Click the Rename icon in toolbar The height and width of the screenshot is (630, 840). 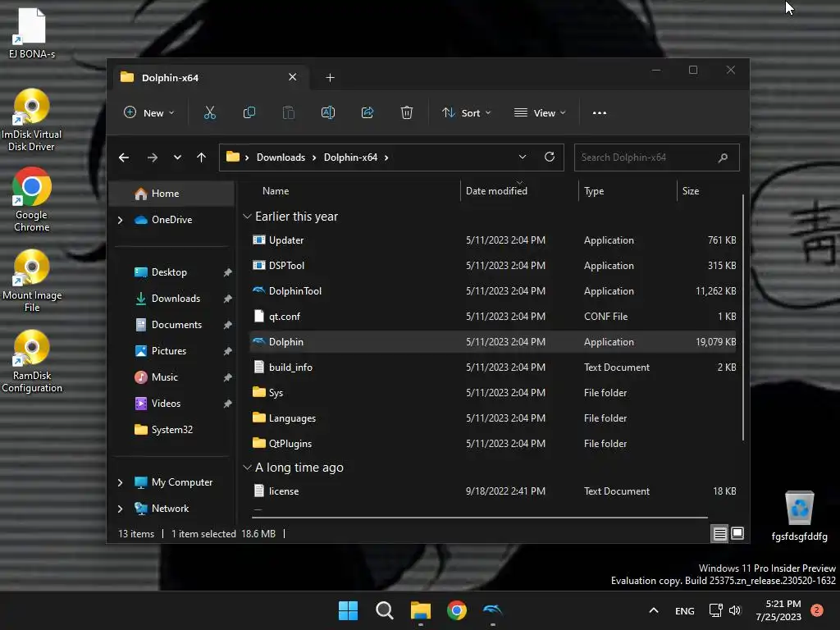(328, 112)
